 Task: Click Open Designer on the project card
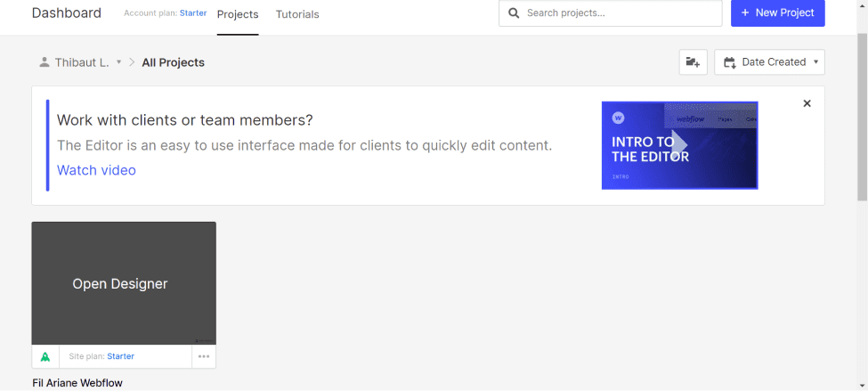(x=120, y=283)
